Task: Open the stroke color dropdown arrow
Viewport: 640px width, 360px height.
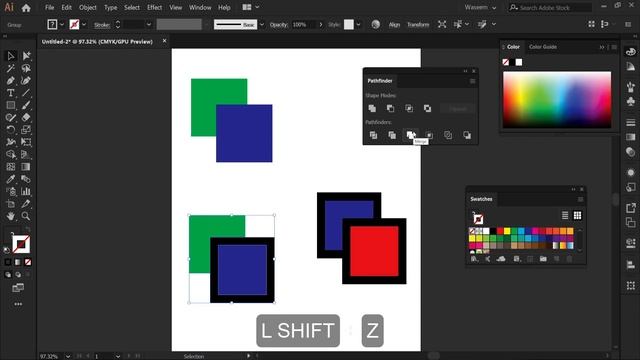Action: 84,24
